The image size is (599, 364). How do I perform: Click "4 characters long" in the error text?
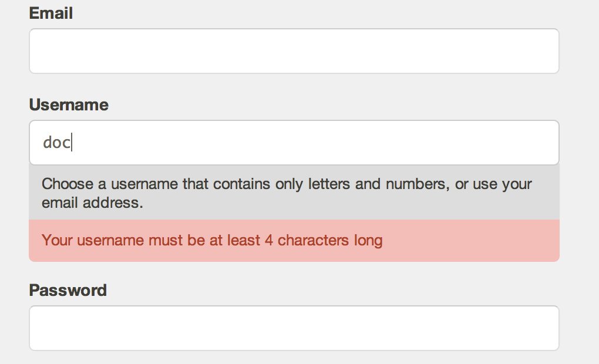pos(324,240)
